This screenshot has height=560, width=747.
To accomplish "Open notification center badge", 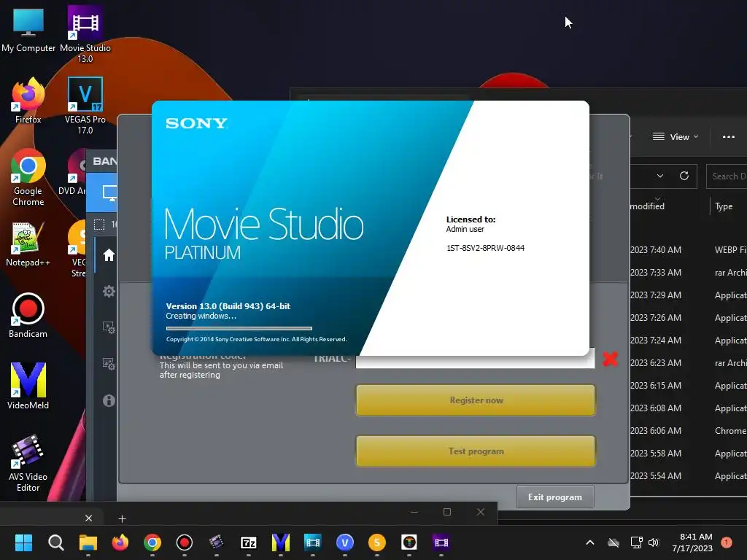I will point(726,542).
